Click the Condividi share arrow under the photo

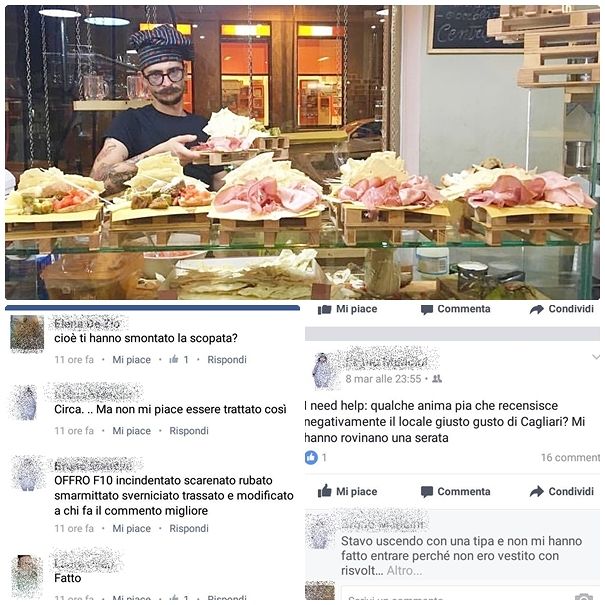point(536,309)
